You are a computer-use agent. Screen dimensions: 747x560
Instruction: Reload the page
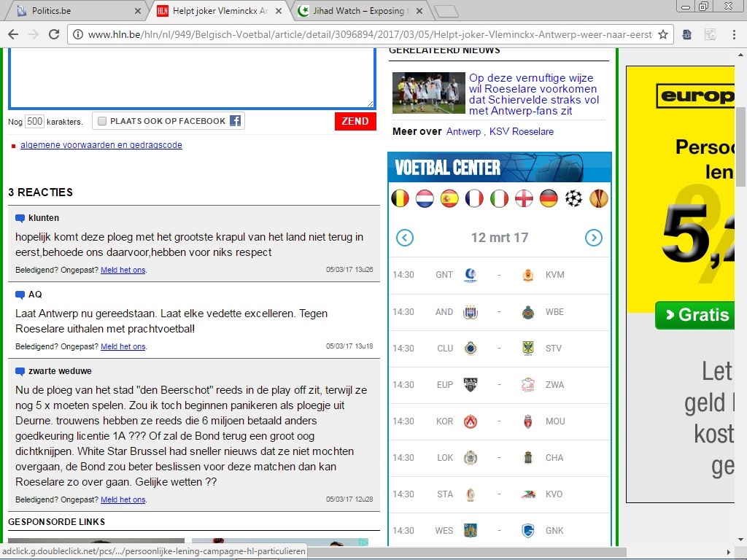54,34
